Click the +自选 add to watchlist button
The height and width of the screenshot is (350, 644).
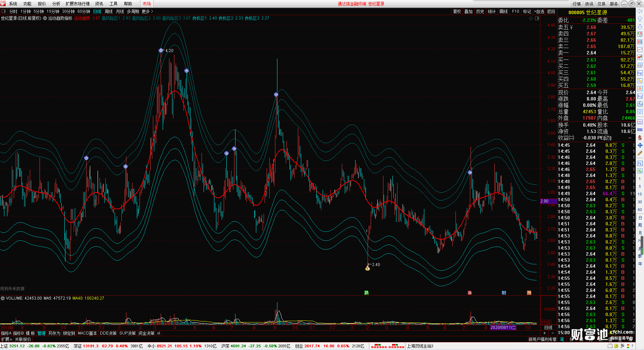click(x=539, y=11)
